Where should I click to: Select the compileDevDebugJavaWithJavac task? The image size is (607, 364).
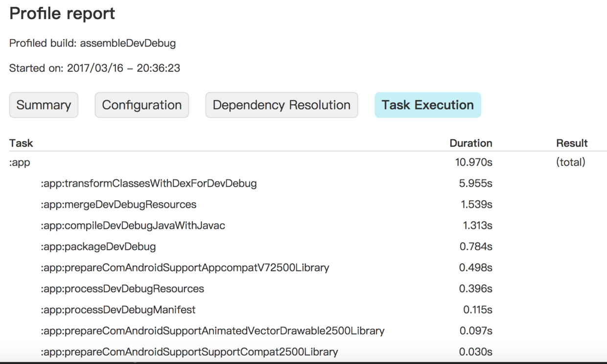coord(133,226)
